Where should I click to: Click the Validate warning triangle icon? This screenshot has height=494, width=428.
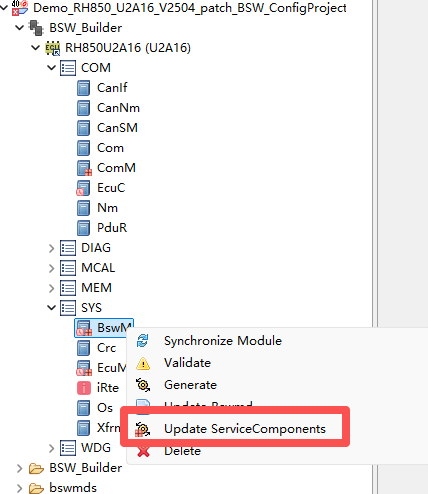click(x=143, y=363)
